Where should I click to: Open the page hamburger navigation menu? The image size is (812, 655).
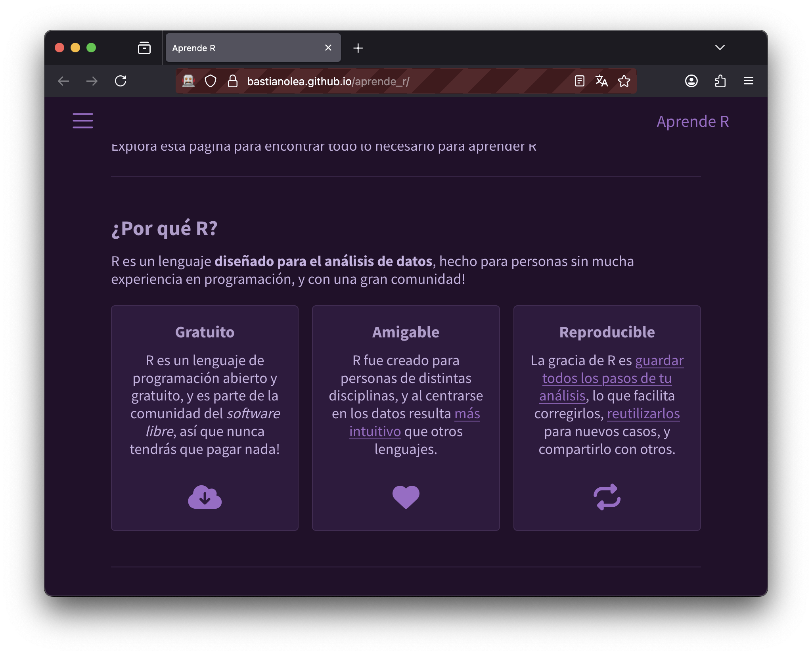coord(83,121)
